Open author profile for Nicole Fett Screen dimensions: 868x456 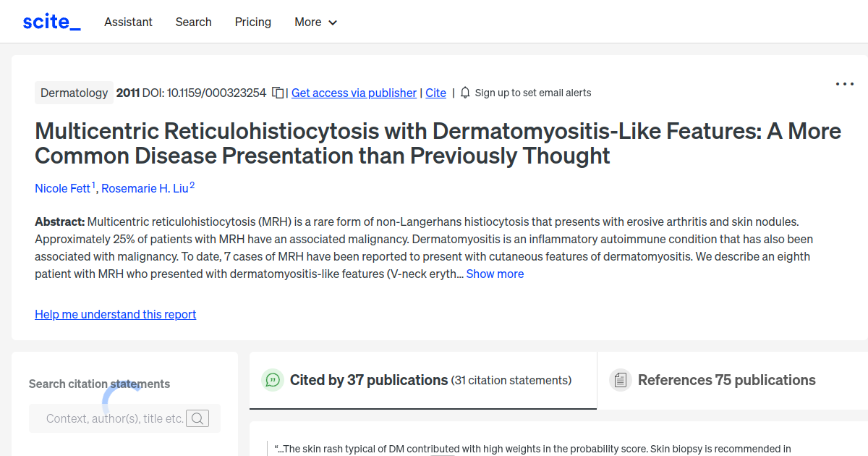tap(62, 188)
